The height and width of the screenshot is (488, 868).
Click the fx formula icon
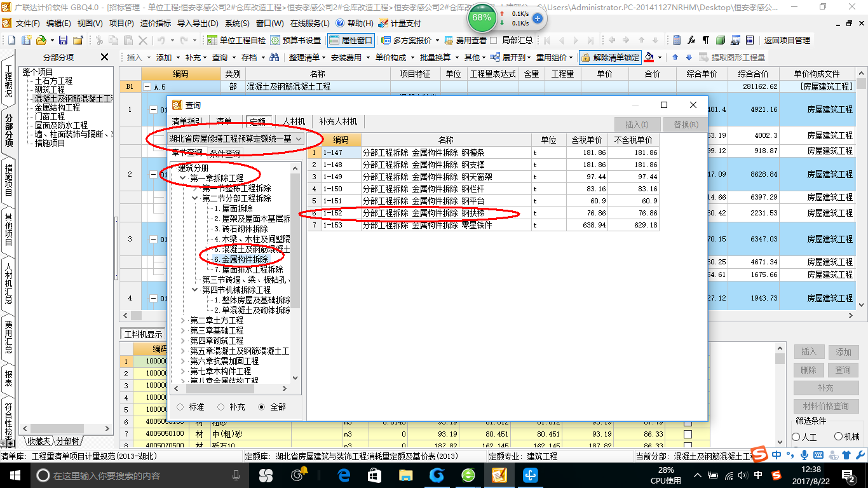(x=691, y=40)
